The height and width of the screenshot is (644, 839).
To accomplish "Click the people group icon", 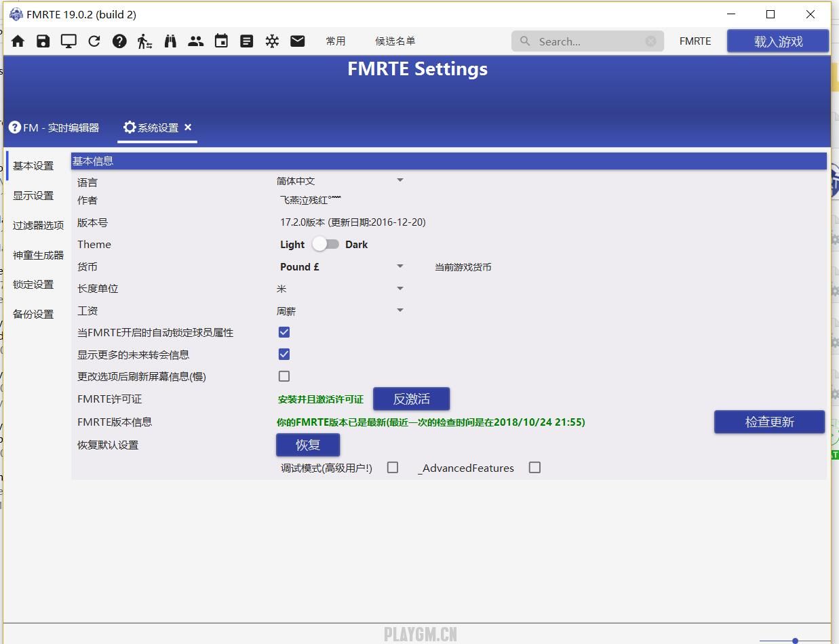I will 196,41.
